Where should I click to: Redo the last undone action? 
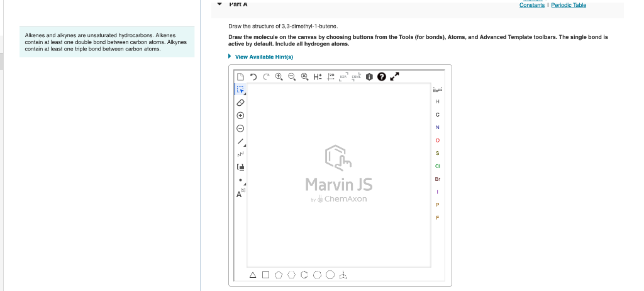click(x=266, y=77)
